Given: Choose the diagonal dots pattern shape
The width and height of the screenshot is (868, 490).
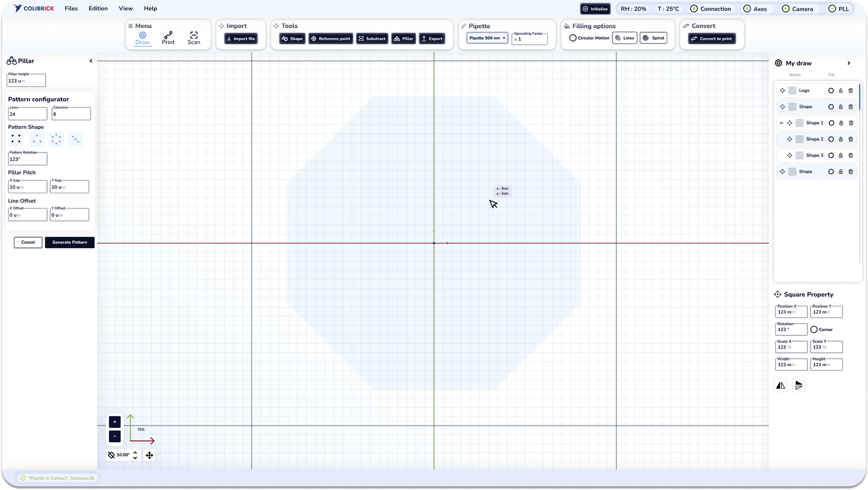Looking at the screenshot, I should tap(75, 139).
